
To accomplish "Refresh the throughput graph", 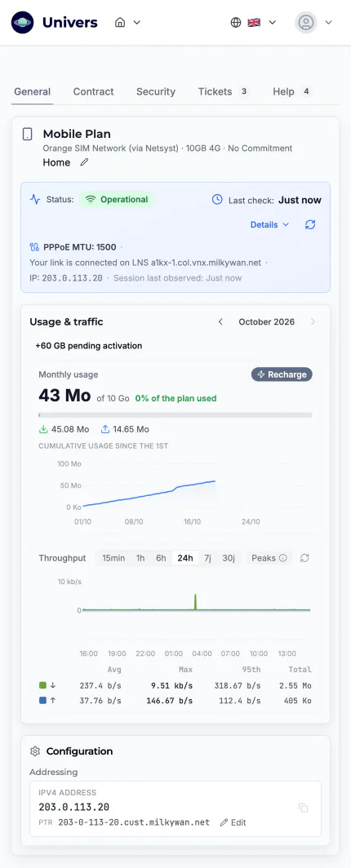I will pyautogui.click(x=304, y=558).
